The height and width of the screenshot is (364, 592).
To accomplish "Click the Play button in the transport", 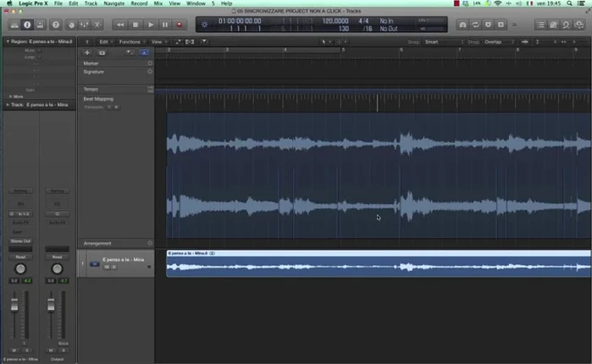I will 151,25.
